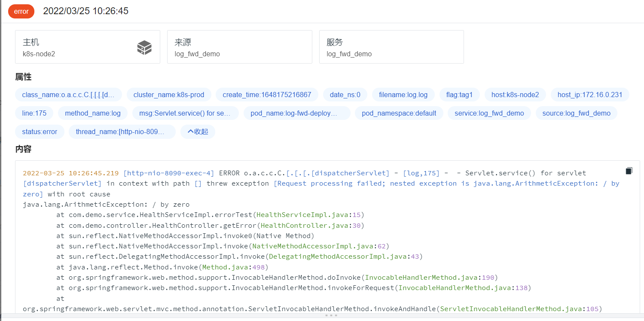
Task: Open the 服务 log_fwd_demo card
Action: (391, 47)
